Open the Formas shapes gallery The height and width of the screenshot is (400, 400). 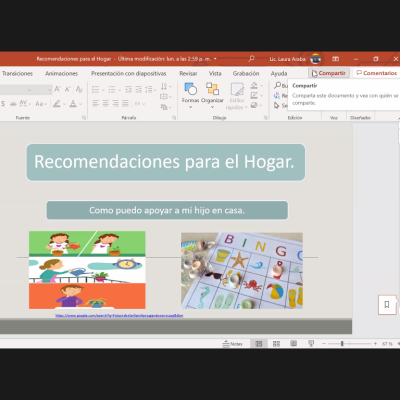click(190, 95)
